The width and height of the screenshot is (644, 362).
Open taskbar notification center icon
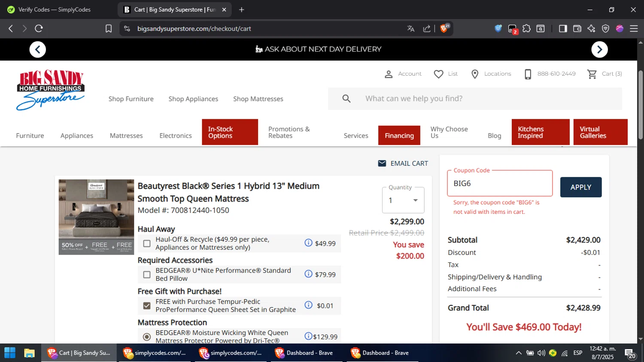pyautogui.click(x=630, y=353)
